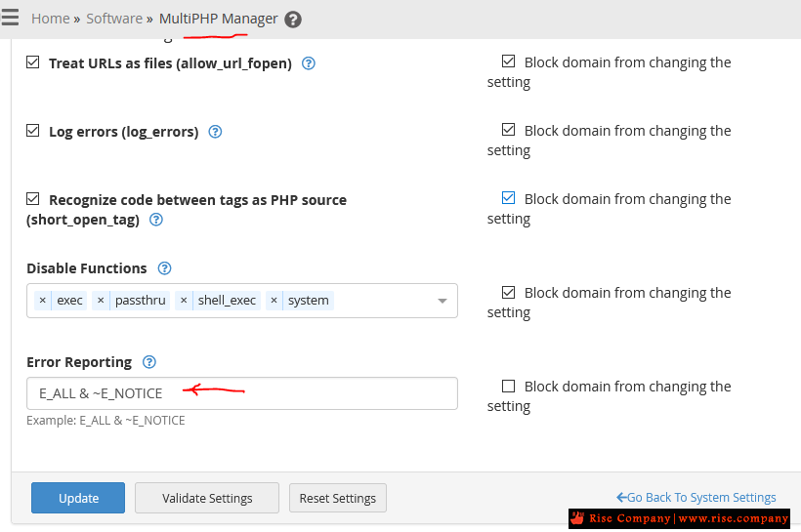Toggle Log errors checkbox

pyautogui.click(x=32, y=130)
